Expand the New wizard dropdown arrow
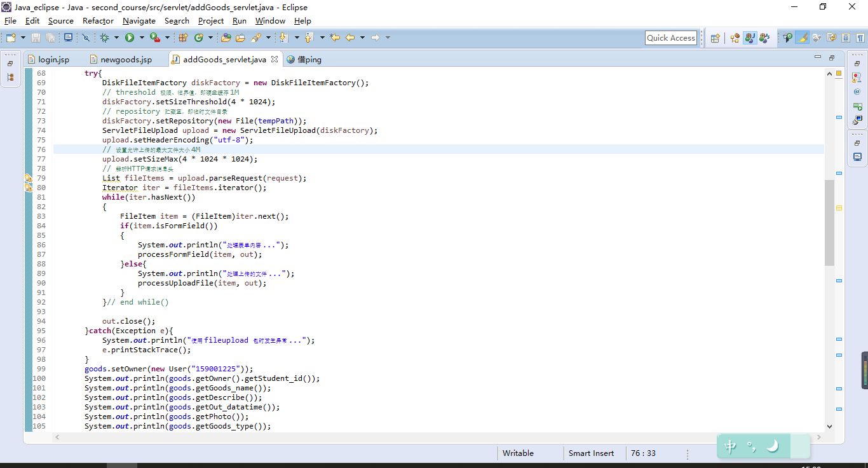868x468 pixels. click(x=23, y=38)
